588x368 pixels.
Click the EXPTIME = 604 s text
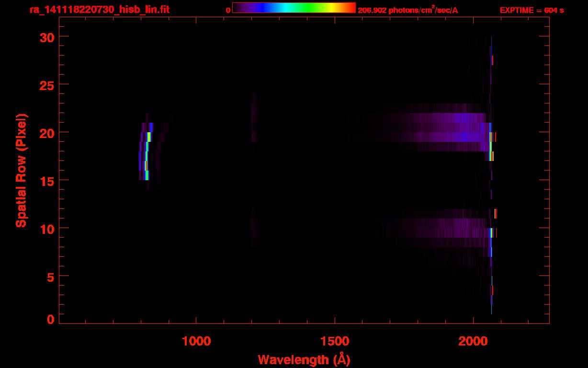(531, 10)
